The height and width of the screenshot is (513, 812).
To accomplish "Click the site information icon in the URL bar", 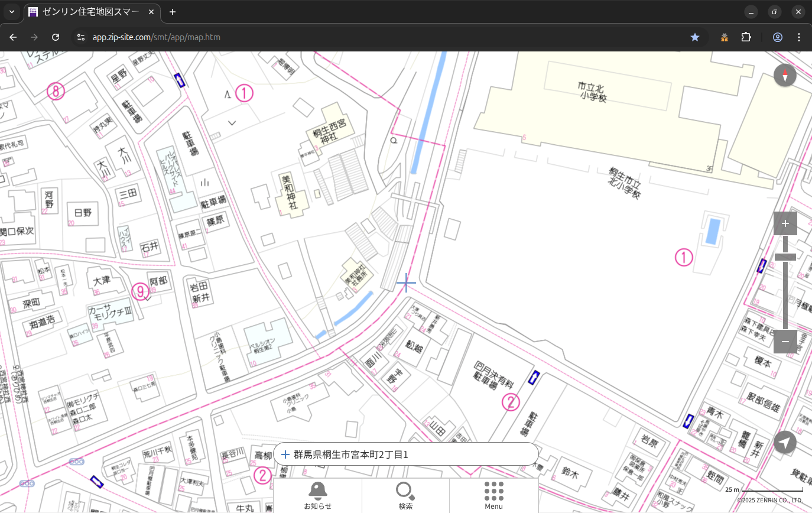I will click(81, 37).
